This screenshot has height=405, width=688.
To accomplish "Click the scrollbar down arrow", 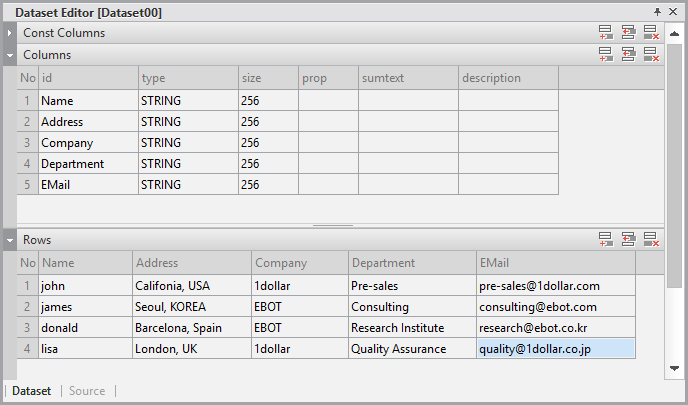I will 675,369.
